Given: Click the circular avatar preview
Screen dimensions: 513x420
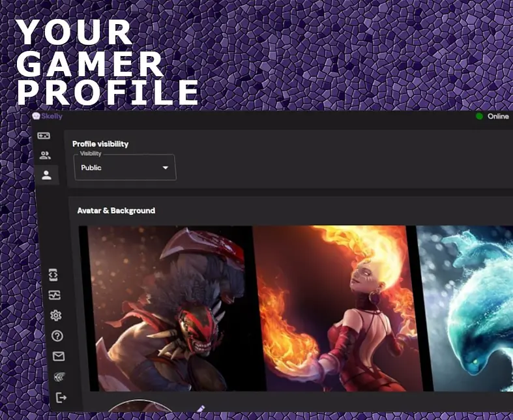Looking at the screenshot, I should coord(141,405).
